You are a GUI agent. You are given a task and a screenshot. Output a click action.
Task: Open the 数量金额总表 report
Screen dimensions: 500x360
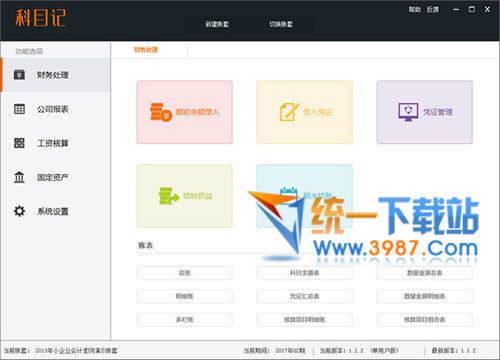tap(424, 273)
